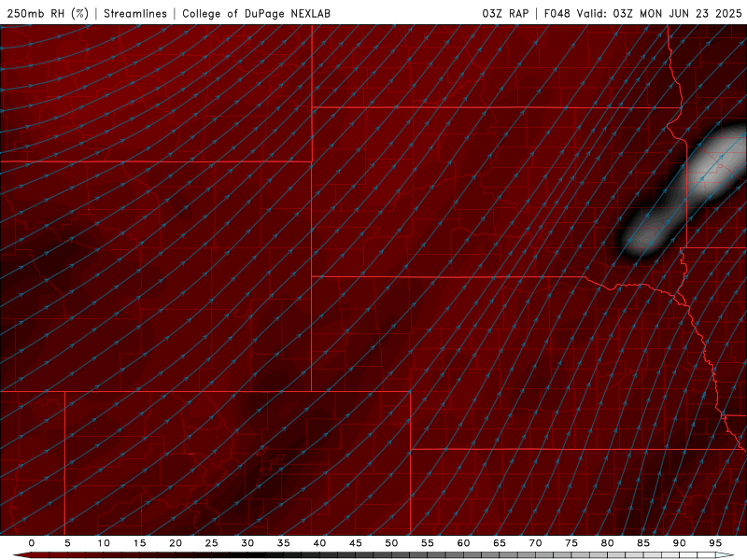Click the "70" colorbar label
This screenshot has height=560, width=747.
535,543
